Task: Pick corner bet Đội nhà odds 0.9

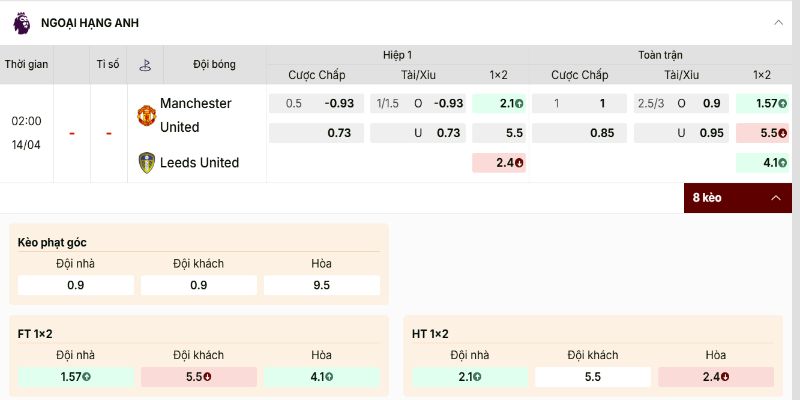Action: point(76,285)
